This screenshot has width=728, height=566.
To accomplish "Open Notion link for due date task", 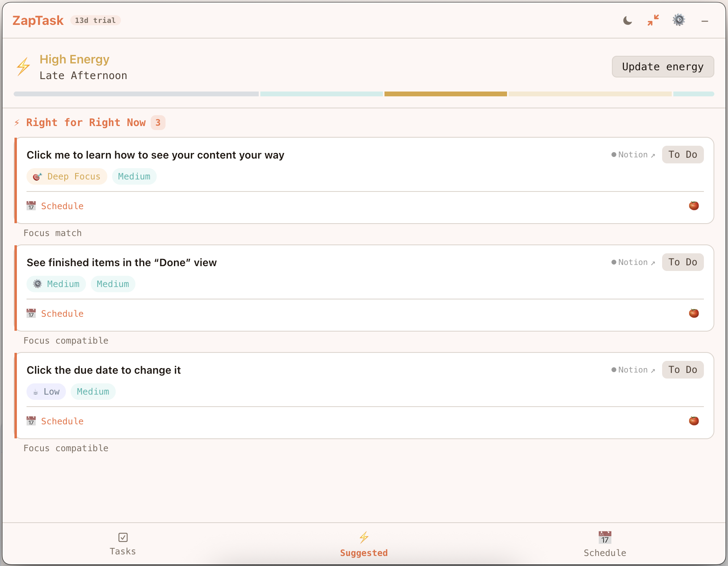I will click(x=633, y=370).
